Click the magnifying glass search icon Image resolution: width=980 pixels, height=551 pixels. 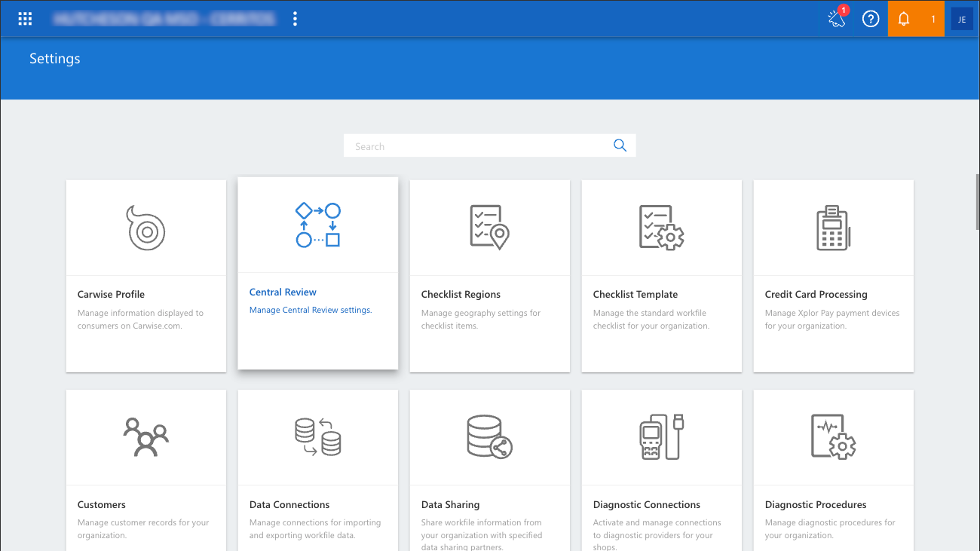click(x=620, y=145)
